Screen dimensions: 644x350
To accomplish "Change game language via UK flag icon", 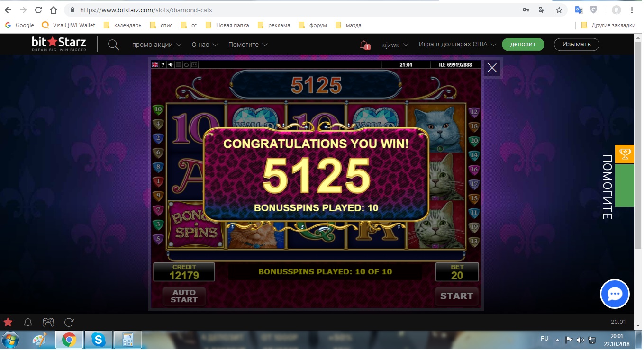I will (154, 65).
